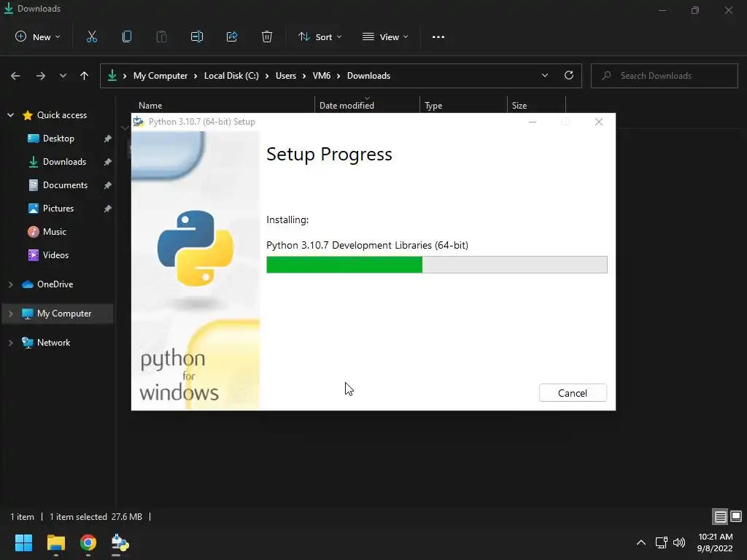Open the Windows Start menu
The width and height of the screenshot is (747, 560).
(23, 542)
